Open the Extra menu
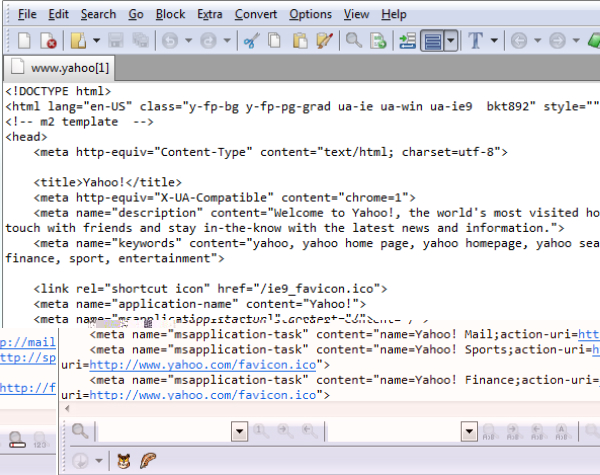The image size is (600, 475). [210, 14]
